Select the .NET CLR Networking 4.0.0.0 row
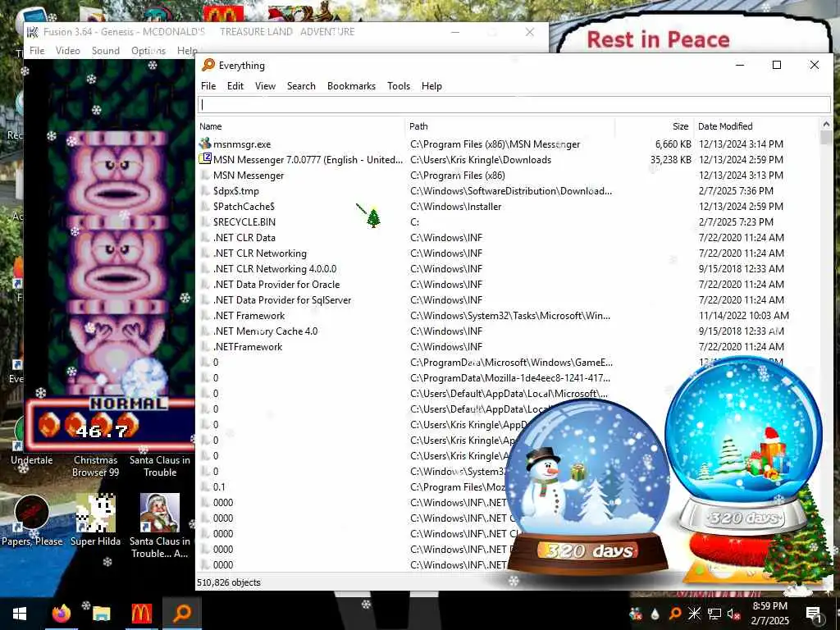Image resolution: width=840 pixels, height=630 pixels. 508,268
